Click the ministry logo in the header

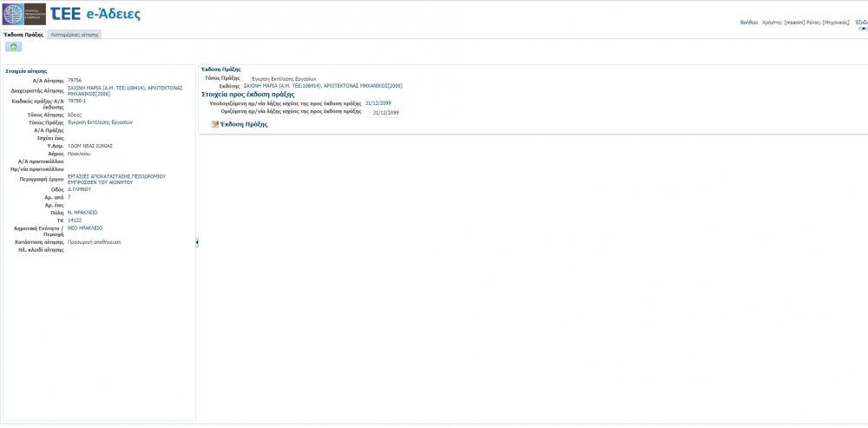click(x=24, y=14)
